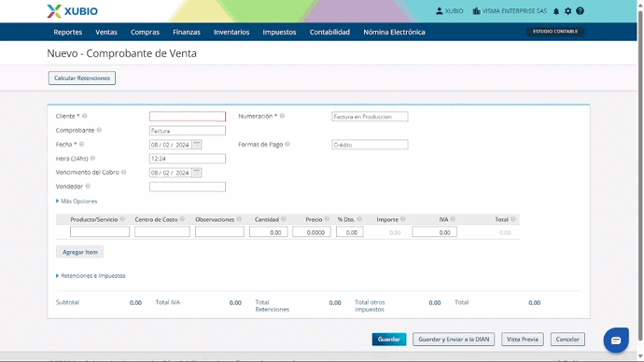Open the Ventas menu
The width and height of the screenshot is (644, 362).
coord(106,32)
